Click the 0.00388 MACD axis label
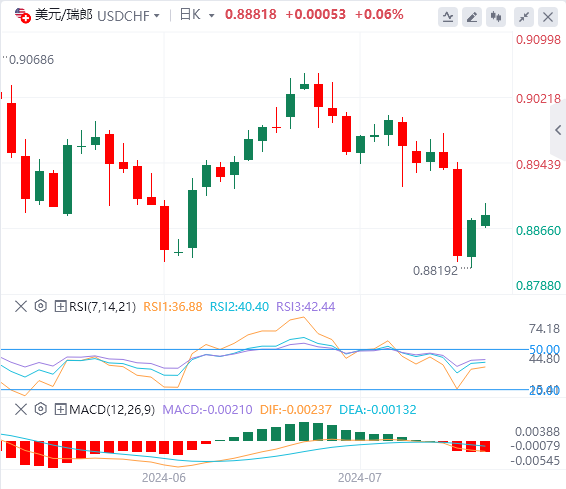 point(537,432)
